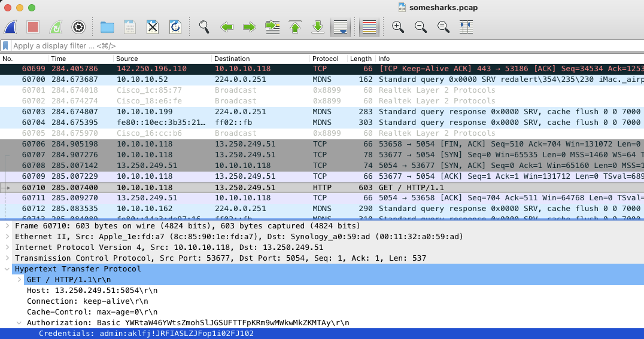The image size is (644, 339).
Task: Toggle packet list colorization
Action: coord(369,27)
